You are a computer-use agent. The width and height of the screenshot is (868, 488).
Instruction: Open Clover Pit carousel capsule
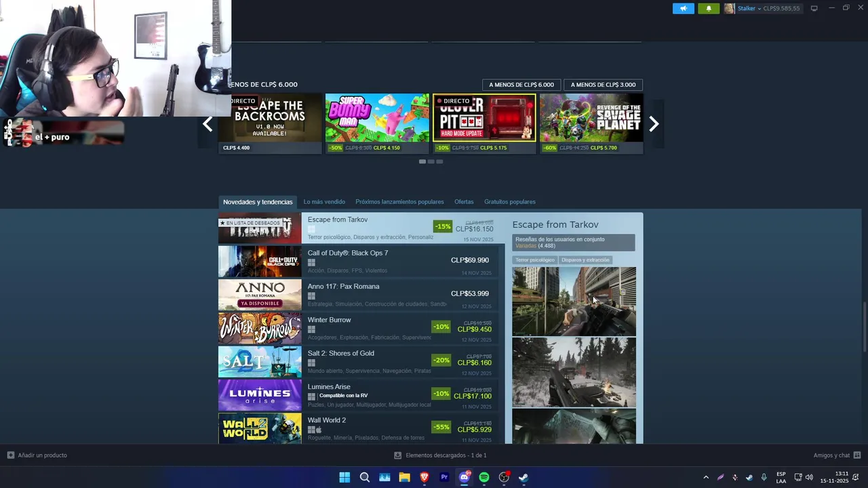(x=484, y=123)
